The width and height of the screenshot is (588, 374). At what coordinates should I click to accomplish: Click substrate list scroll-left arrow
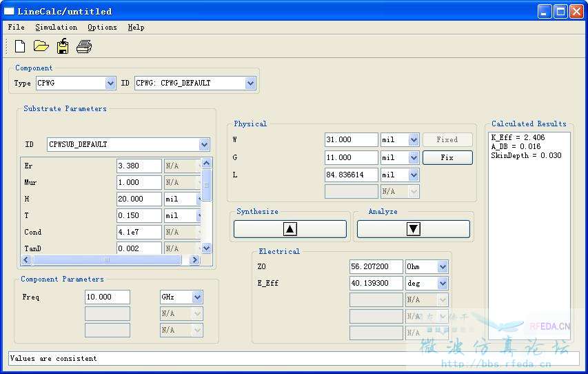point(26,260)
